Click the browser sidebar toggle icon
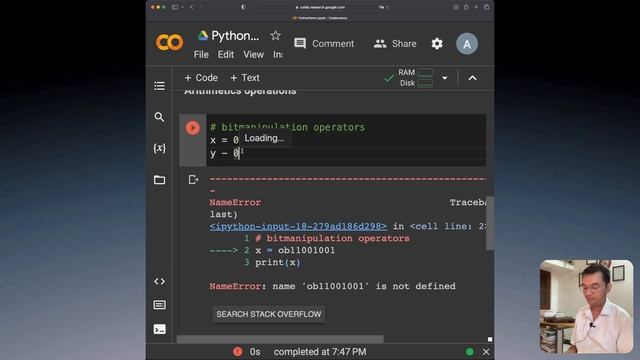This screenshot has width=640, height=360. tap(175, 7)
